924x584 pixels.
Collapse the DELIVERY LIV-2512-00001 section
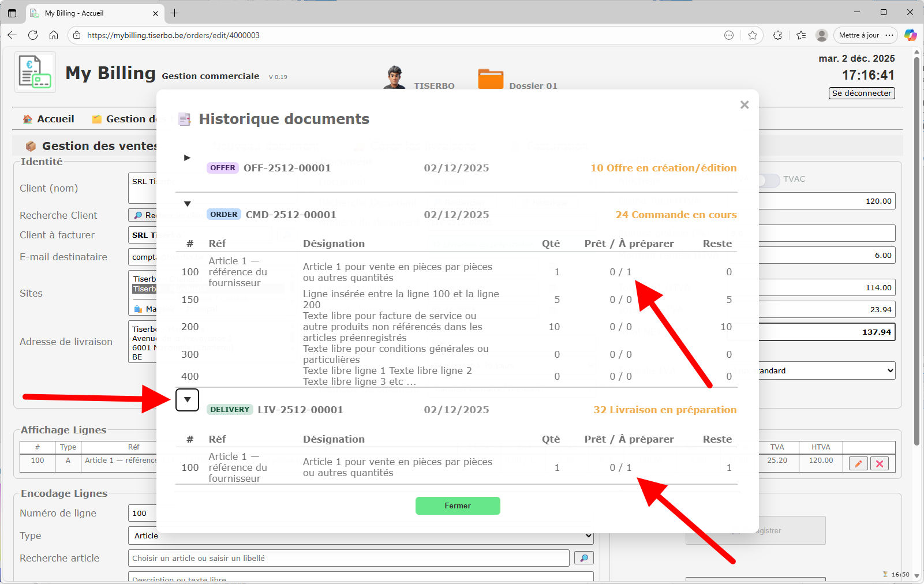pyautogui.click(x=187, y=399)
